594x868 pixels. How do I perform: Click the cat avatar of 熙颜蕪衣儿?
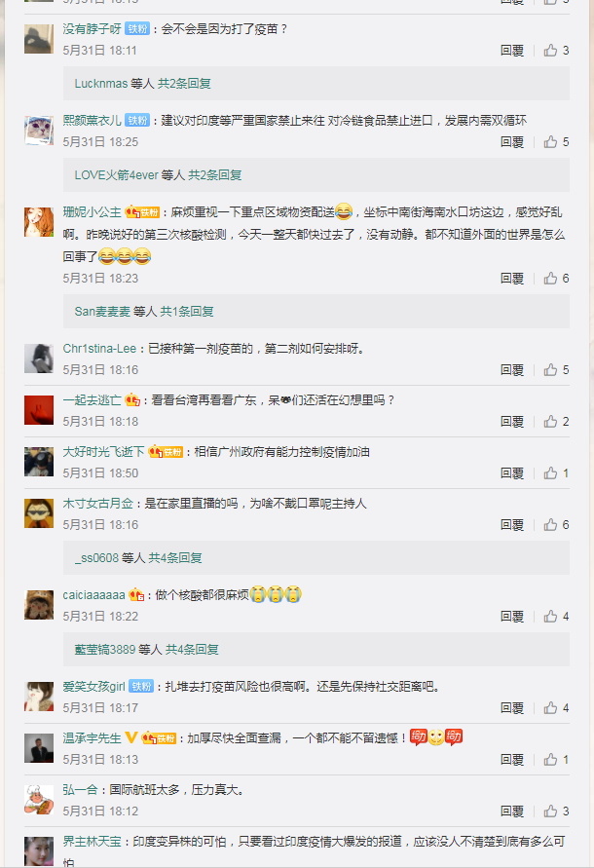pyautogui.click(x=39, y=131)
